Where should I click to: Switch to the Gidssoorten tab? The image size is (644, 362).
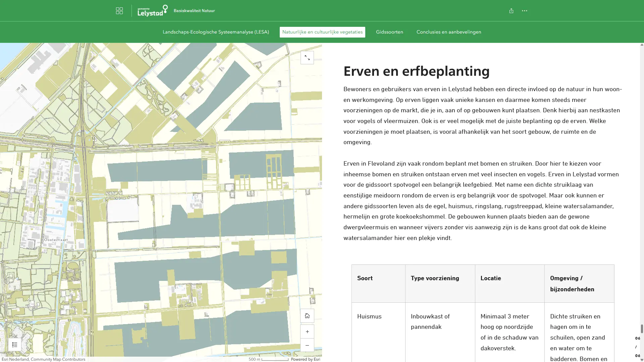tap(389, 32)
